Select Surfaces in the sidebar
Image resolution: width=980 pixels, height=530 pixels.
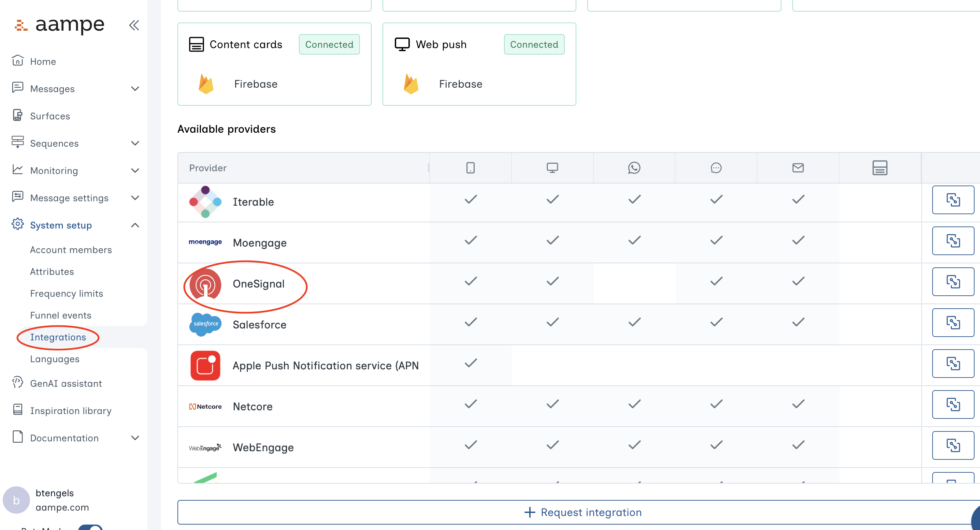[x=50, y=116]
